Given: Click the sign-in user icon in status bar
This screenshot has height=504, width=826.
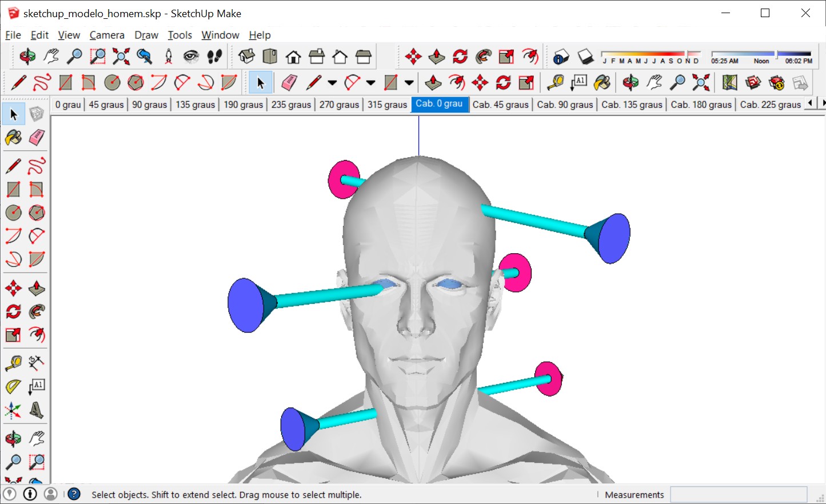Looking at the screenshot, I should 51,494.
